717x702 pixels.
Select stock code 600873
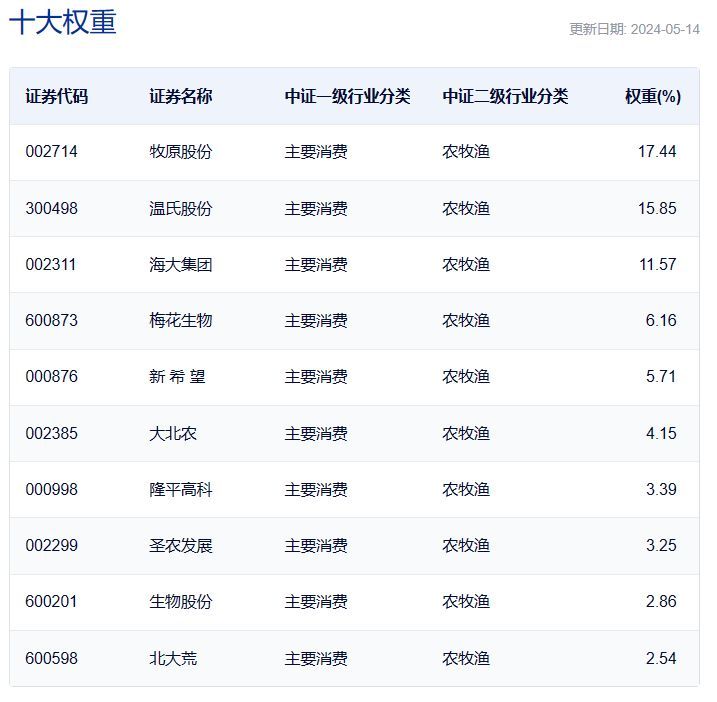[52, 320]
